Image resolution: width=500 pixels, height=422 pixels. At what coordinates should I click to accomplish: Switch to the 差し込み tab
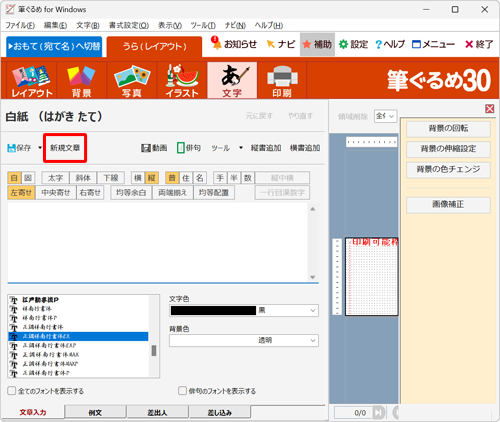[220, 412]
